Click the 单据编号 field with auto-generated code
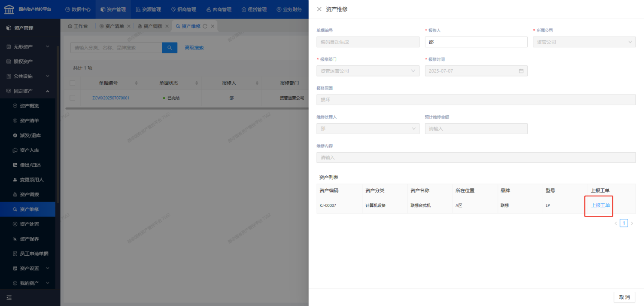 click(368, 42)
